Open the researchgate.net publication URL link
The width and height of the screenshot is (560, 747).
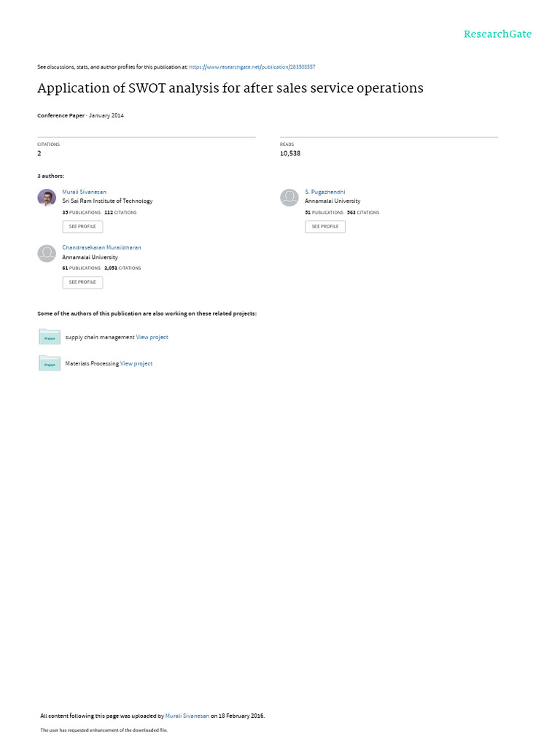[x=252, y=67]
